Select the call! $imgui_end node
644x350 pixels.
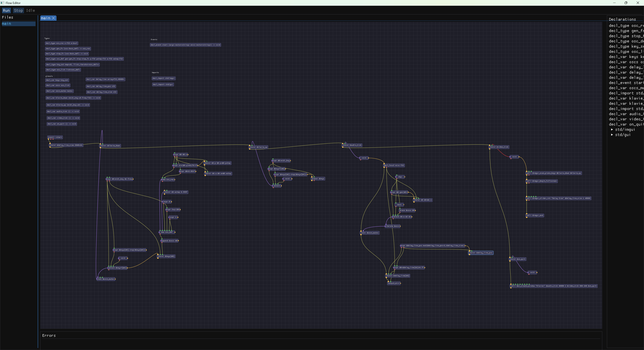[x=535, y=215]
